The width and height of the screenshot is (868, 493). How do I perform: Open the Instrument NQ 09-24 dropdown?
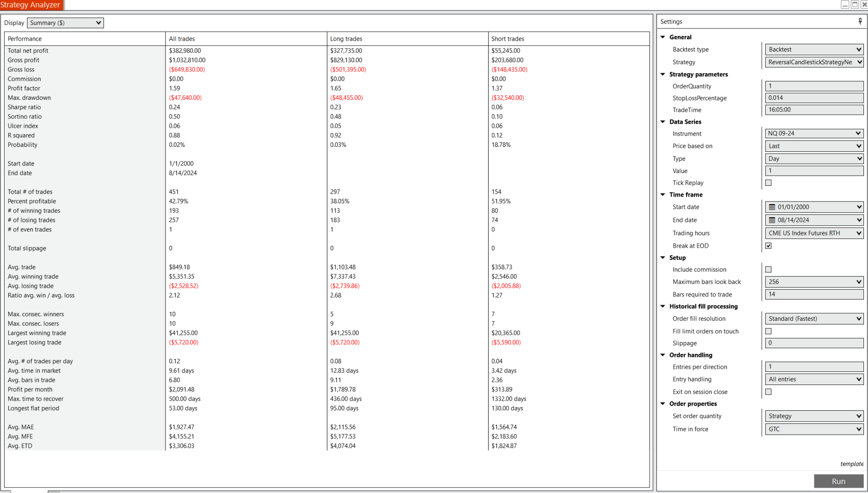814,133
